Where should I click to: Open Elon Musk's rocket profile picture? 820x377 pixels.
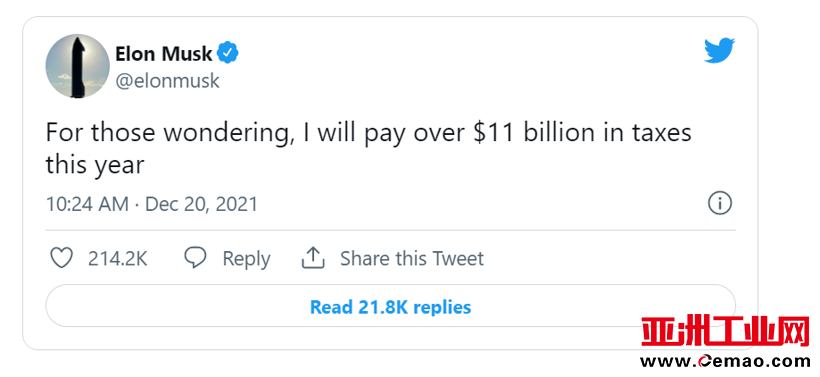(x=77, y=66)
